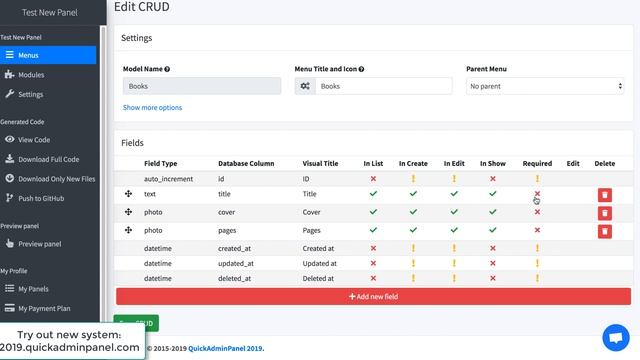Click the green Save CRUD button

(x=136, y=323)
